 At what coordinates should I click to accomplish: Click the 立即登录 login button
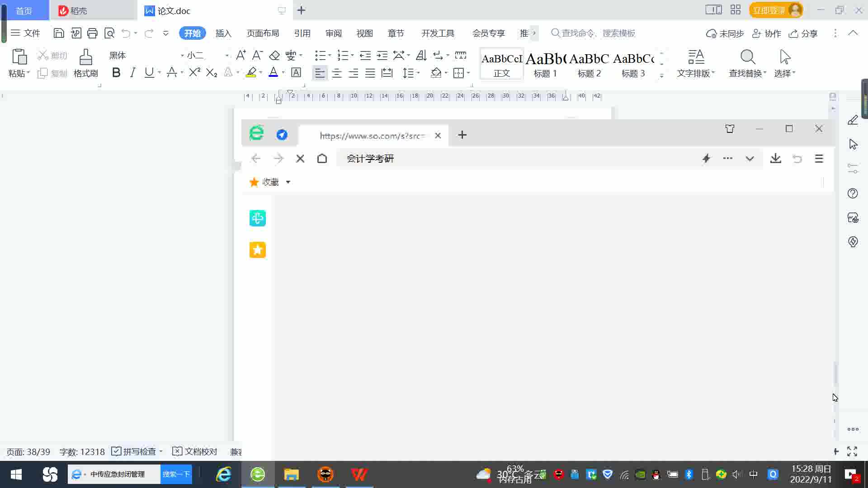tap(769, 10)
